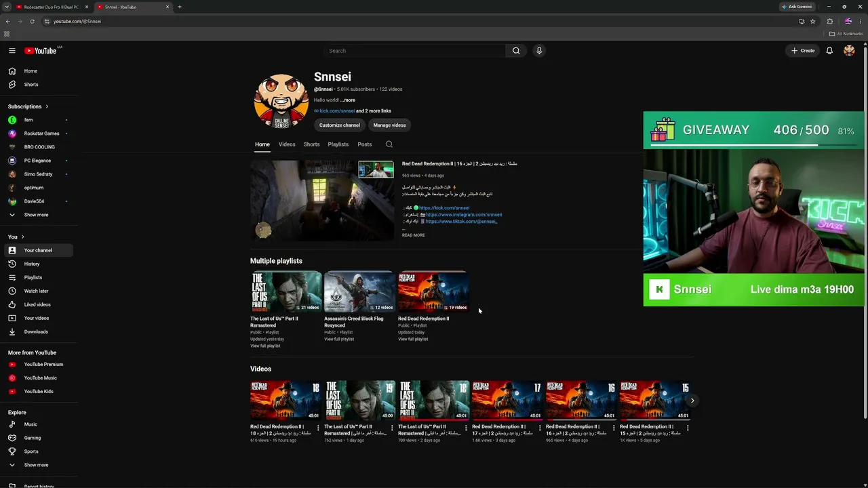868x488 pixels.
Task: Open the browser Extensions puzzle icon
Action: tap(830, 21)
